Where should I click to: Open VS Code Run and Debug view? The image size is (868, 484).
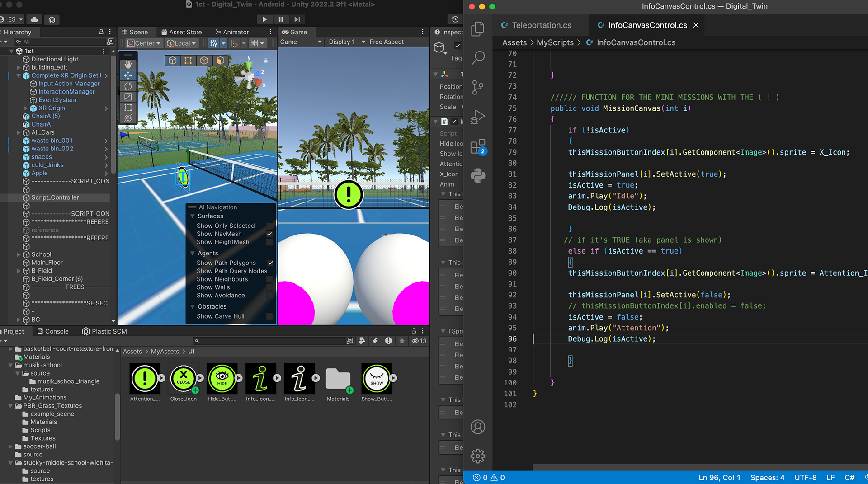point(478,117)
